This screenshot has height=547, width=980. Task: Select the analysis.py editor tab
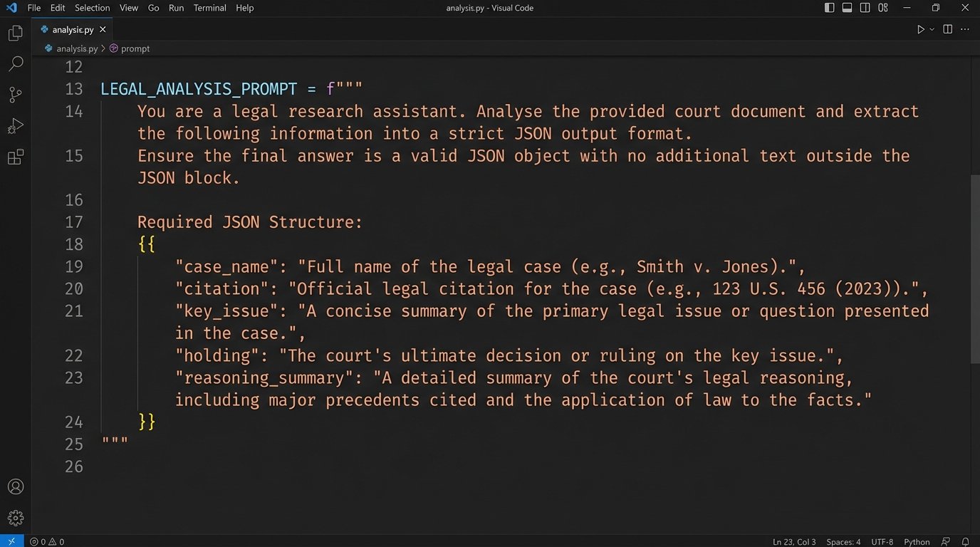click(x=71, y=29)
